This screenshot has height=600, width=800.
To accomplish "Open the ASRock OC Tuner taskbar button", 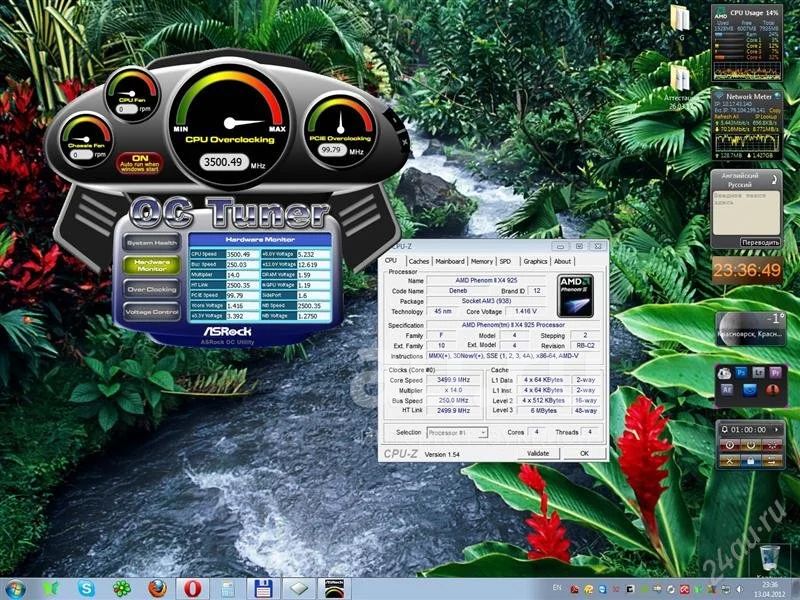I will pos(334,589).
